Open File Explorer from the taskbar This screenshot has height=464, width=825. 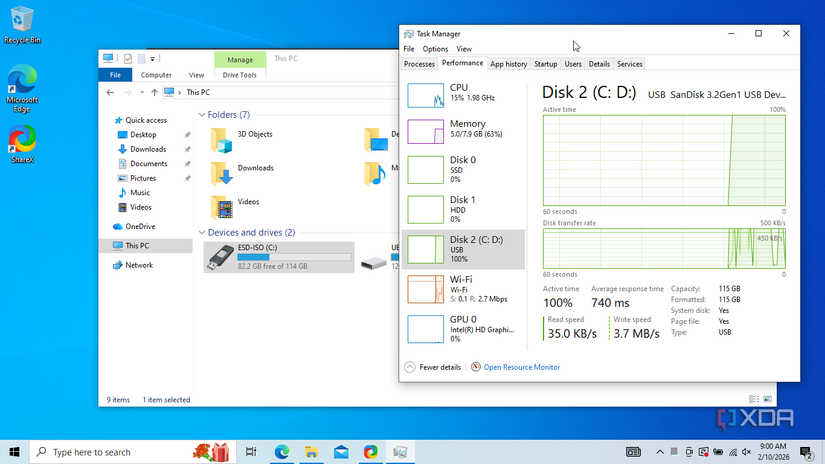click(x=311, y=452)
